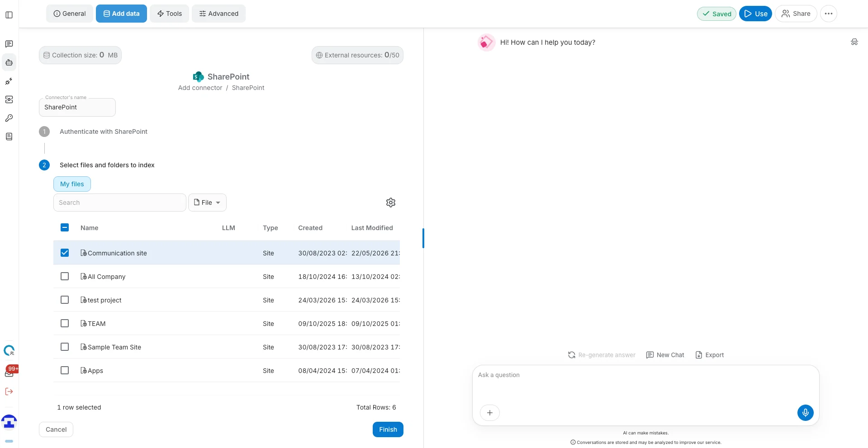Viewport: 868px width, 448px height.
Task: Click the Use button
Action: coord(755,14)
